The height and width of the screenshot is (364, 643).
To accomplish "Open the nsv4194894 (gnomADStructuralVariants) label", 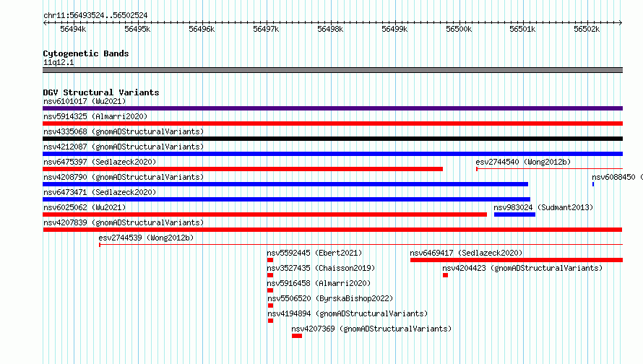I will coord(348,313).
